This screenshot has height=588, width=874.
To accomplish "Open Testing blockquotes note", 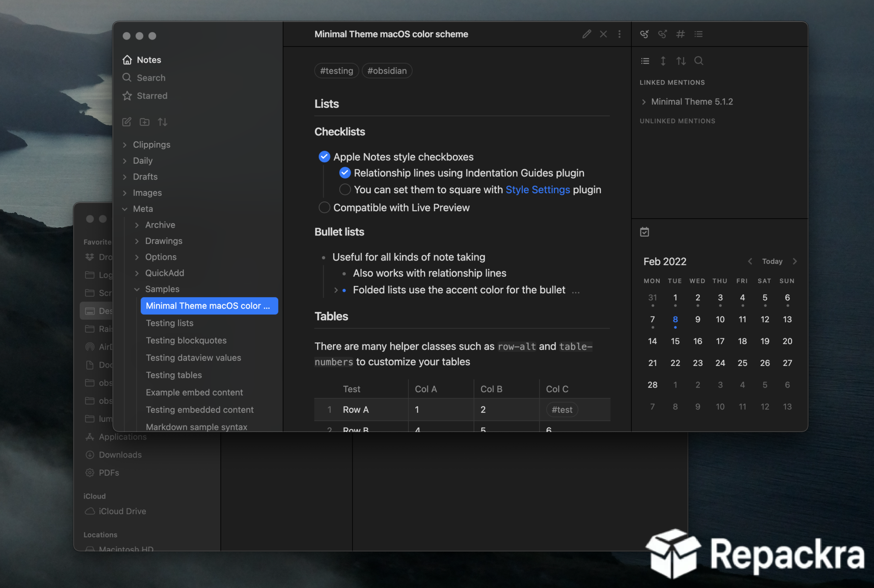I will (x=186, y=340).
